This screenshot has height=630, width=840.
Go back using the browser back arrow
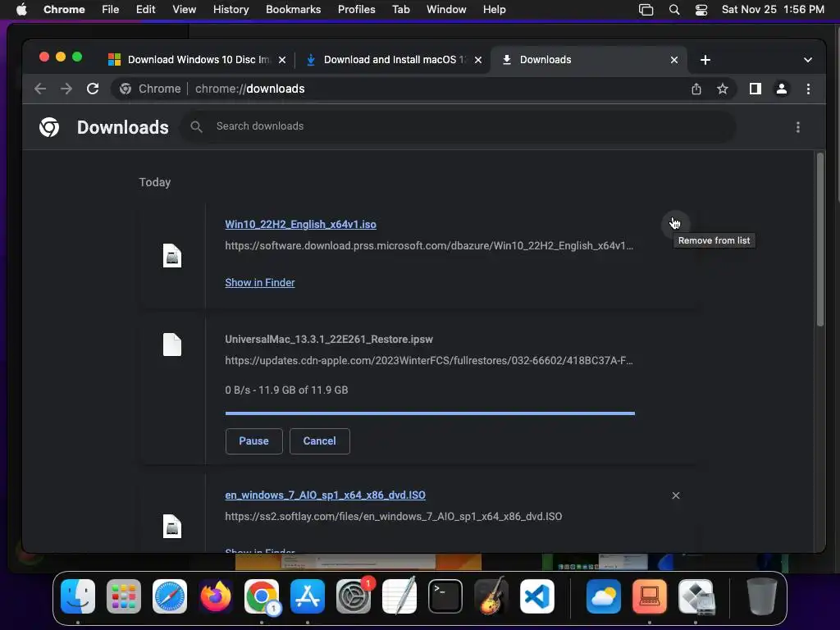click(40, 89)
